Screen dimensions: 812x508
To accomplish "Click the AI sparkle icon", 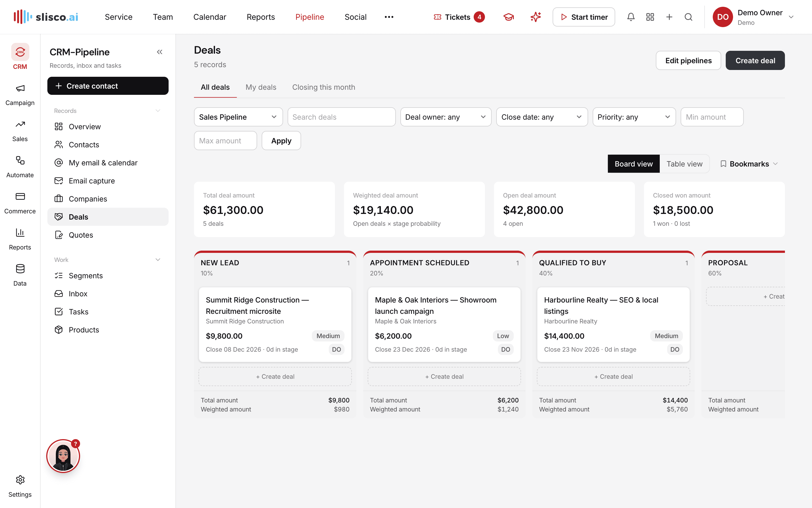I will pos(535,17).
